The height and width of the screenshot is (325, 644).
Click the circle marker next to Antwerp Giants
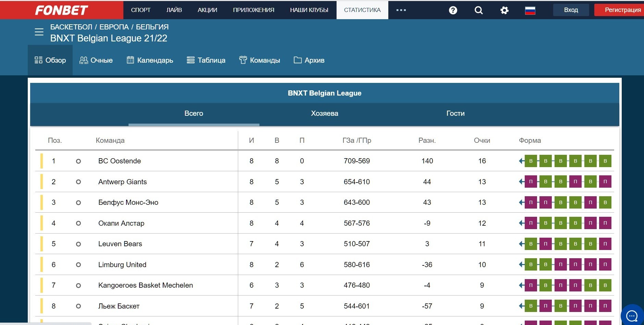(x=78, y=182)
